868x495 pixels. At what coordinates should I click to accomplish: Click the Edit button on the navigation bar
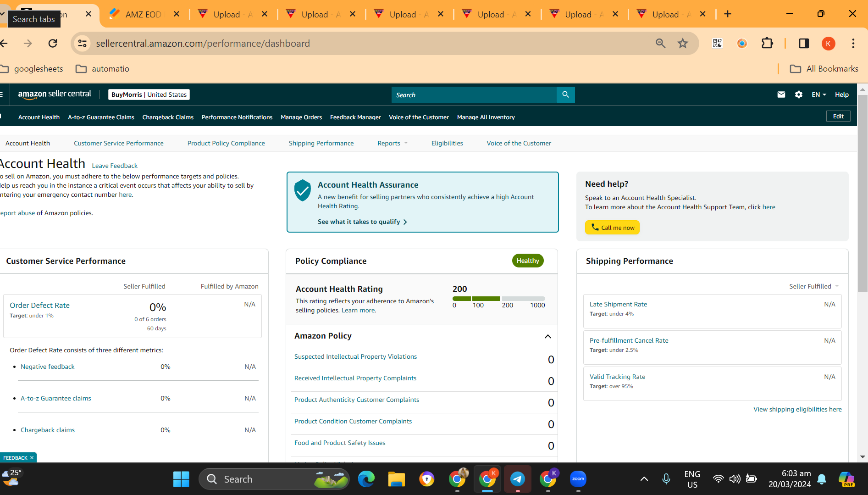(838, 117)
